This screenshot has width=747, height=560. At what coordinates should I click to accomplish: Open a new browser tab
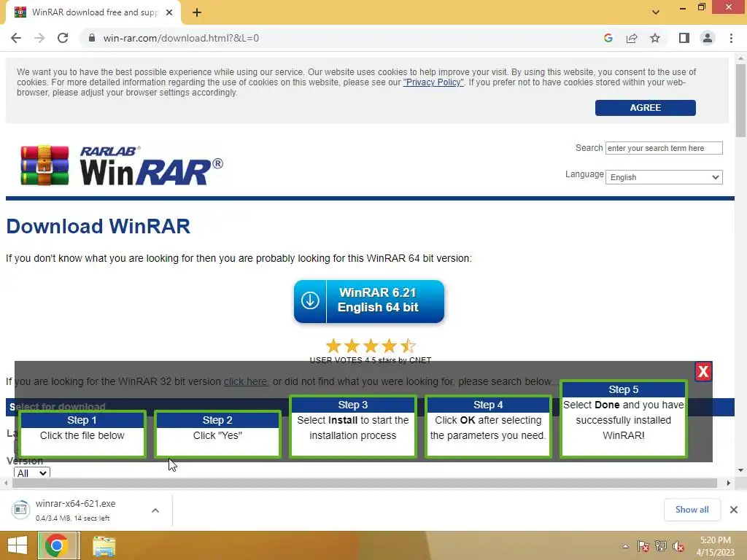(x=197, y=12)
